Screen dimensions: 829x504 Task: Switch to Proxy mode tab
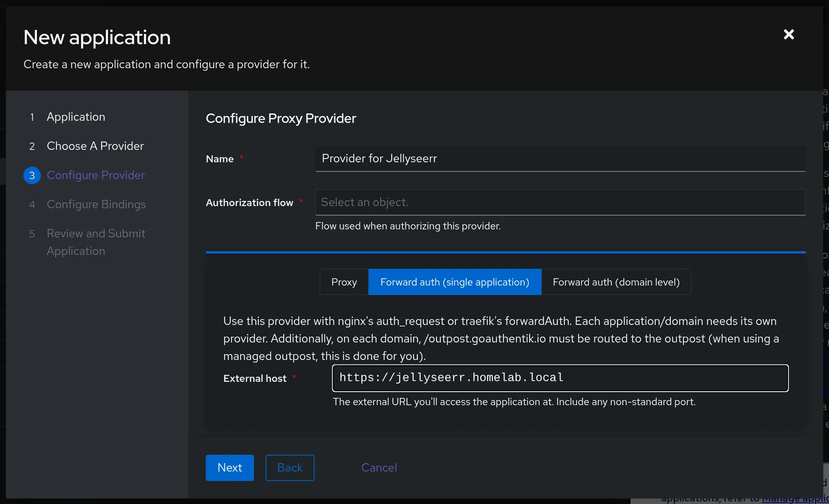pos(344,282)
